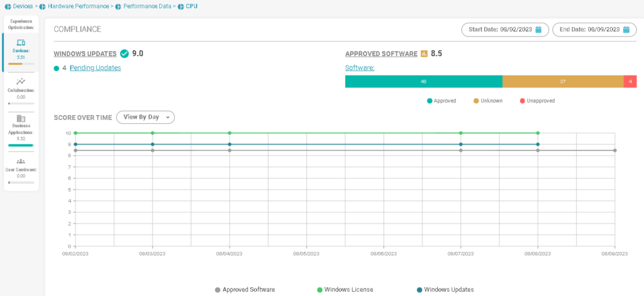Screen dimensions: 644x296
Task: Click the Start Date calendar icon
Action: [x=538, y=30]
